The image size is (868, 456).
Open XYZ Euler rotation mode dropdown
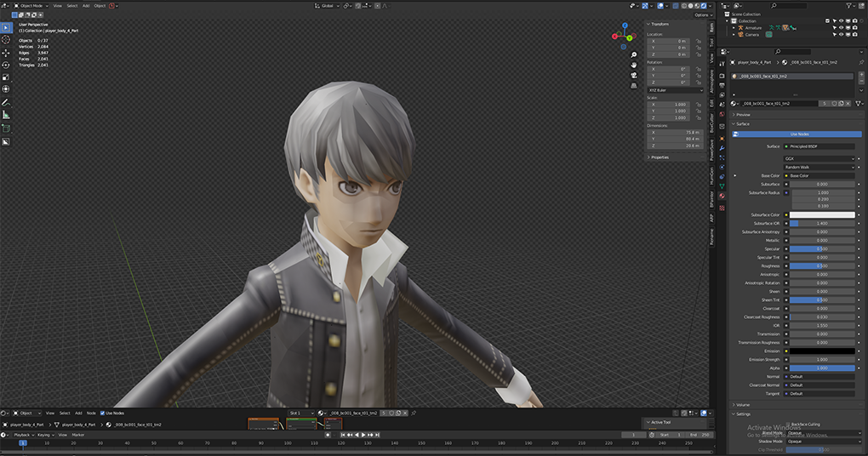pyautogui.click(x=675, y=89)
